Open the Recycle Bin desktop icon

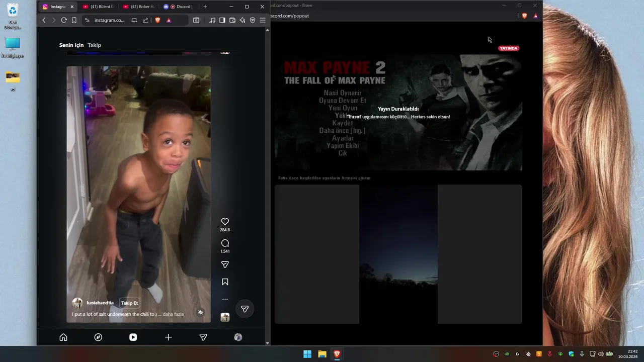(13, 16)
